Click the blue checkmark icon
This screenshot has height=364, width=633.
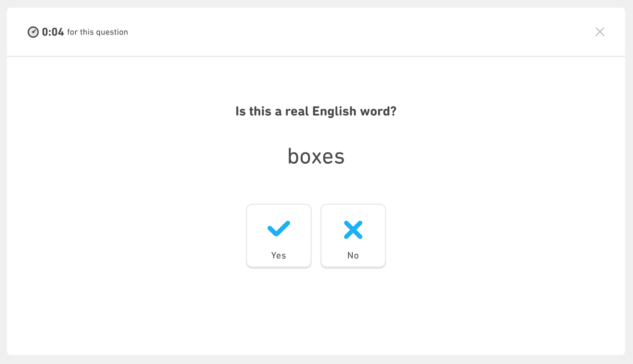coord(279,228)
